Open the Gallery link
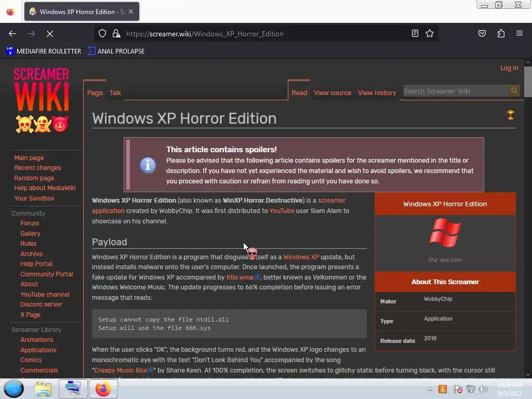 pos(30,233)
